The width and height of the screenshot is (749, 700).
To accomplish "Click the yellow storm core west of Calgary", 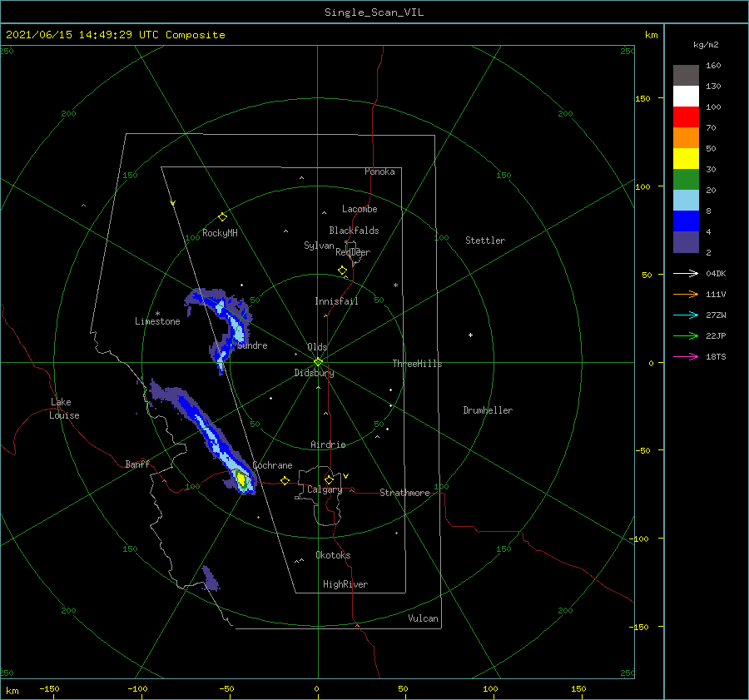I will click(241, 478).
